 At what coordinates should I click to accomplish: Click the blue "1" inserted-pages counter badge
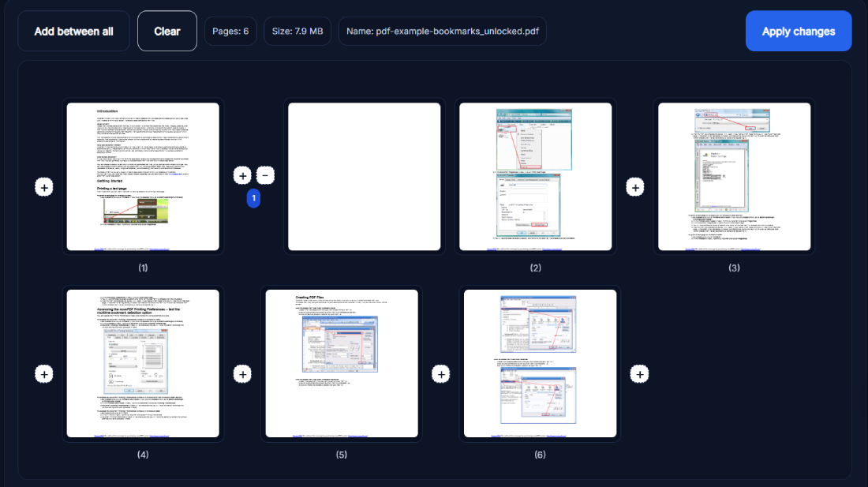[253, 198]
